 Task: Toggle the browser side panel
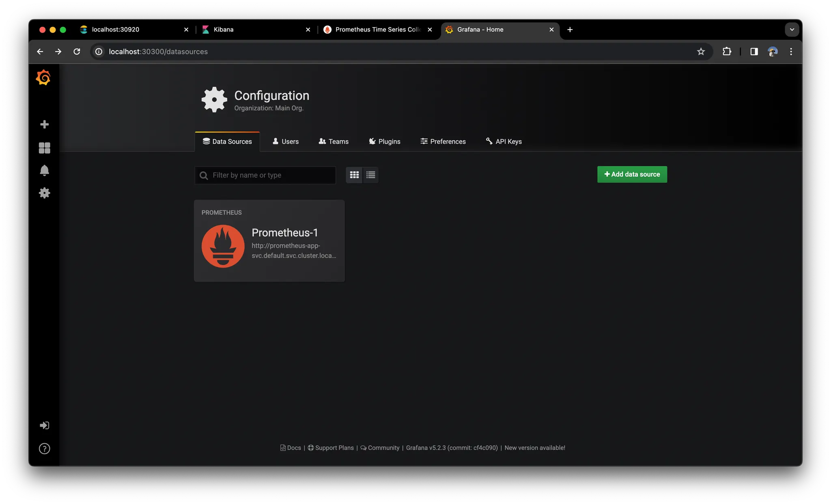(x=754, y=51)
